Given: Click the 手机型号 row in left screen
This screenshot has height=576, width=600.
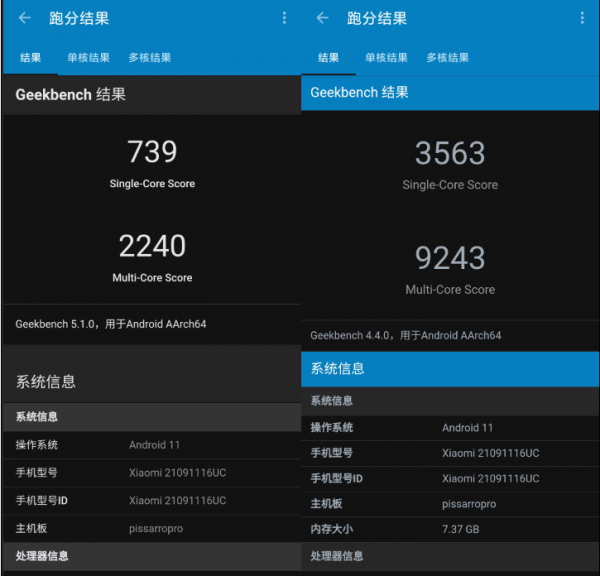Looking at the screenshot, I should tap(152, 473).
